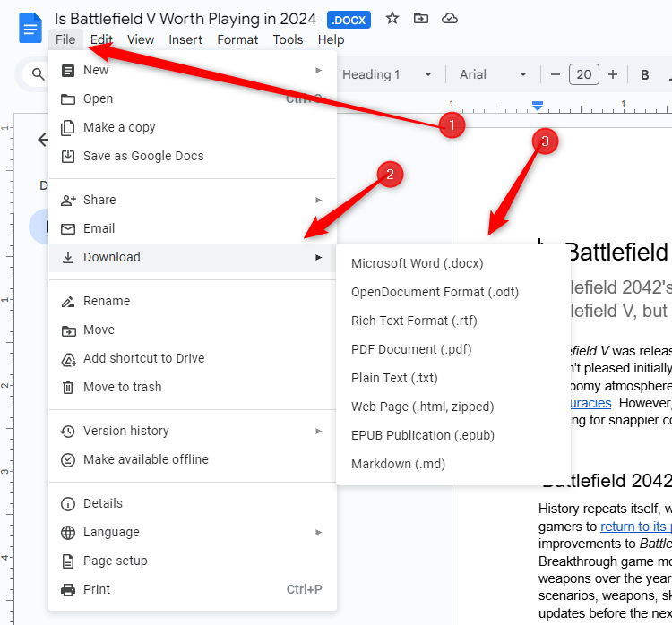Select Move to trash
The image size is (672, 625).
point(193,387)
